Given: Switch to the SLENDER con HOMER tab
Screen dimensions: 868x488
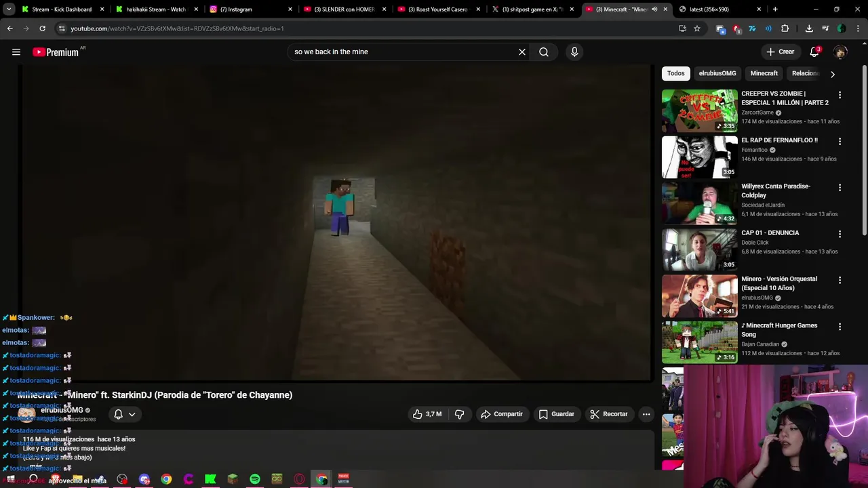Looking at the screenshot, I should (344, 9).
